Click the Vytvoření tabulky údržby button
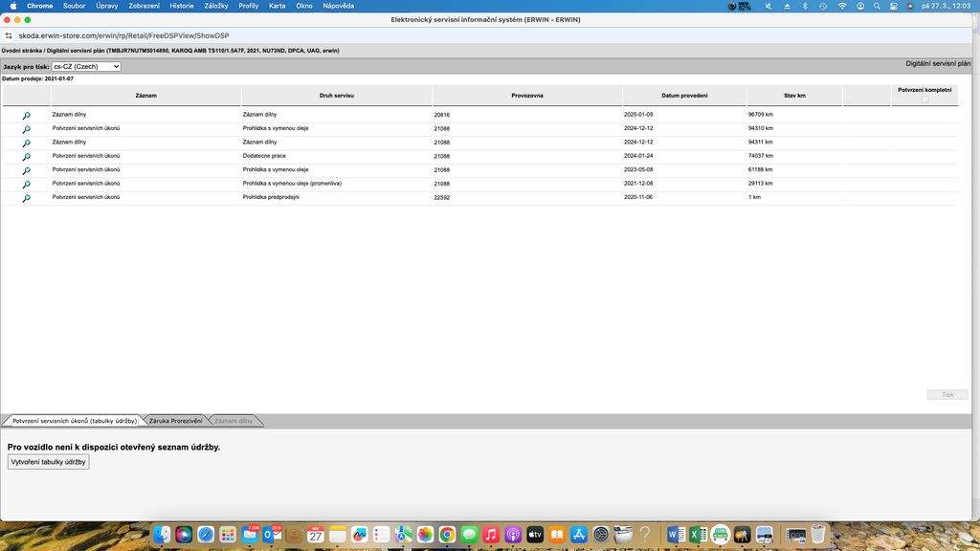 48,462
